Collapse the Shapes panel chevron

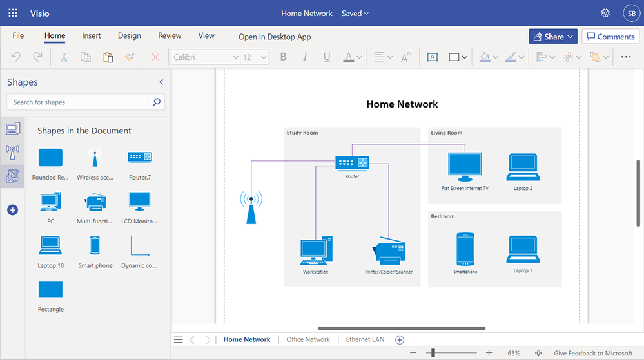[x=161, y=82]
